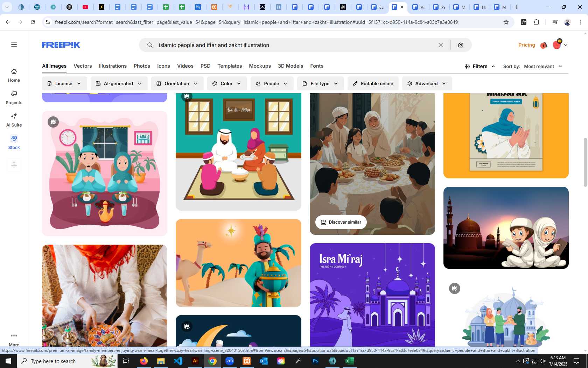
Task: Expand the Color filter dropdown
Action: (227, 83)
